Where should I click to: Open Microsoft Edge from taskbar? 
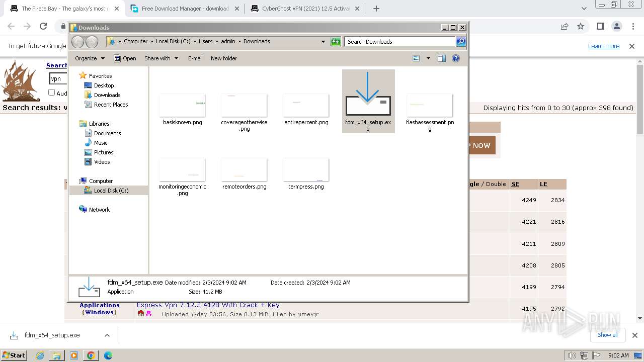(108, 355)
